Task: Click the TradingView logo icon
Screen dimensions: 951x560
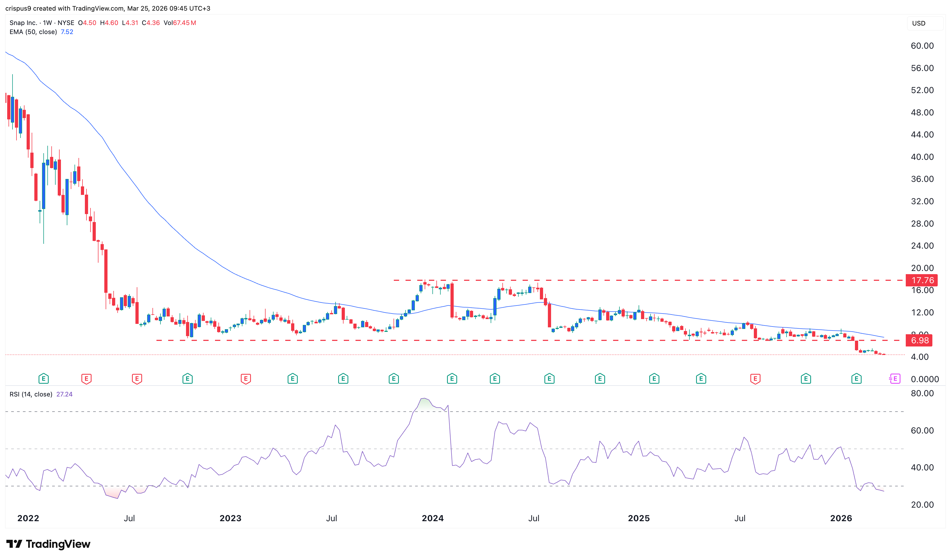Action: (x=14, y=544)
